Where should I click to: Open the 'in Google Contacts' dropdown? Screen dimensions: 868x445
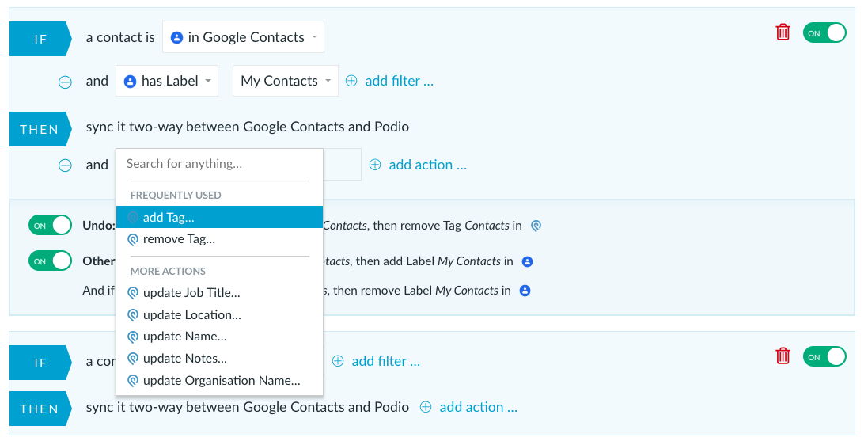click(243, 37)
